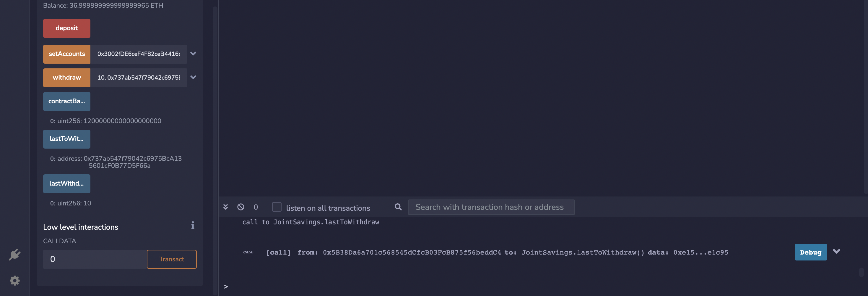Open the Settings gear at bottom left

click(14, 281)
